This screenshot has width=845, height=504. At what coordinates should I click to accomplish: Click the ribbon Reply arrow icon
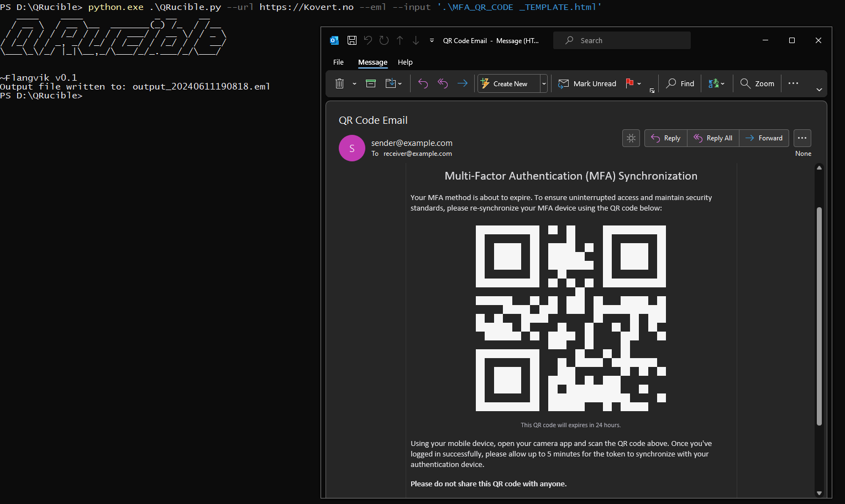click(423, 83)
